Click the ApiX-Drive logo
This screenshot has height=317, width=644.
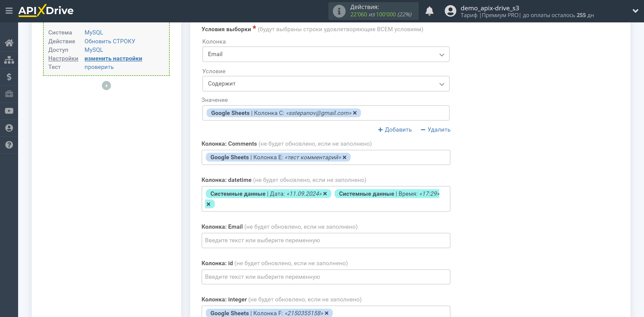(x=46, y=11)
